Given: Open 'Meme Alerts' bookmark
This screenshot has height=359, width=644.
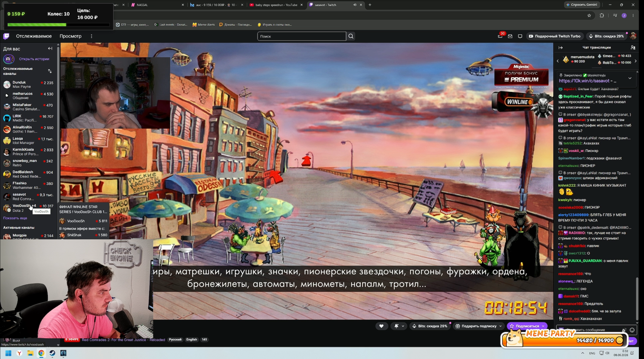Looking at the screenshot, I should point(204,25).
